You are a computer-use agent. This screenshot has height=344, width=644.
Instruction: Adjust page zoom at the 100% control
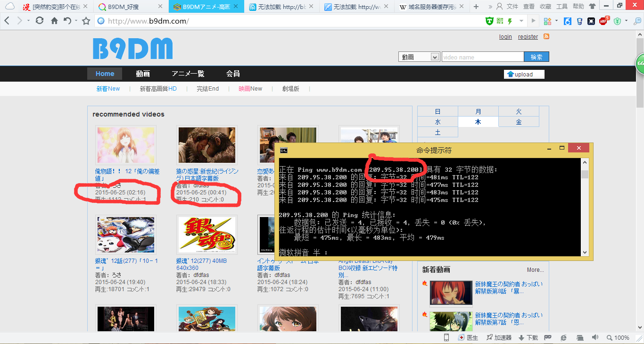coord(618,337)
